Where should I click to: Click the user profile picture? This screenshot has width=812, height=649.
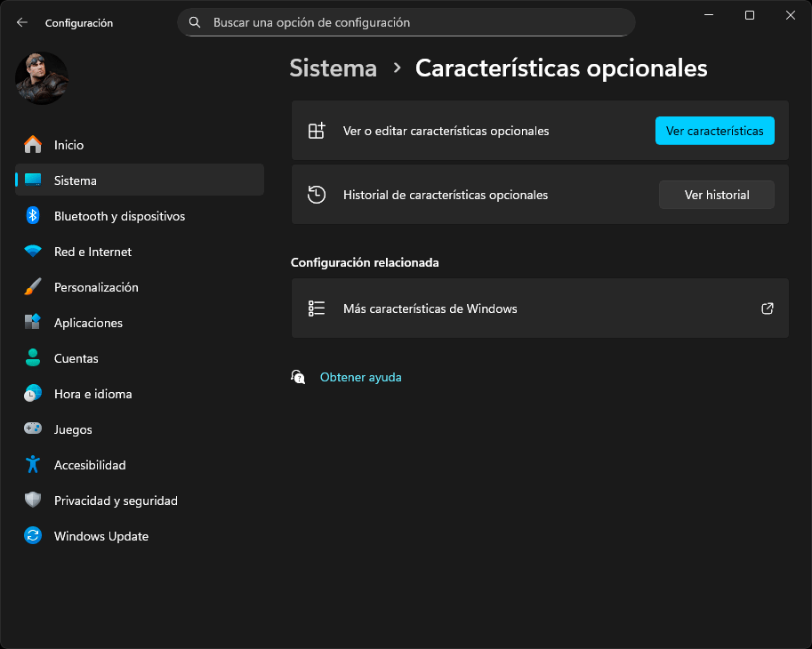[42, 78]
